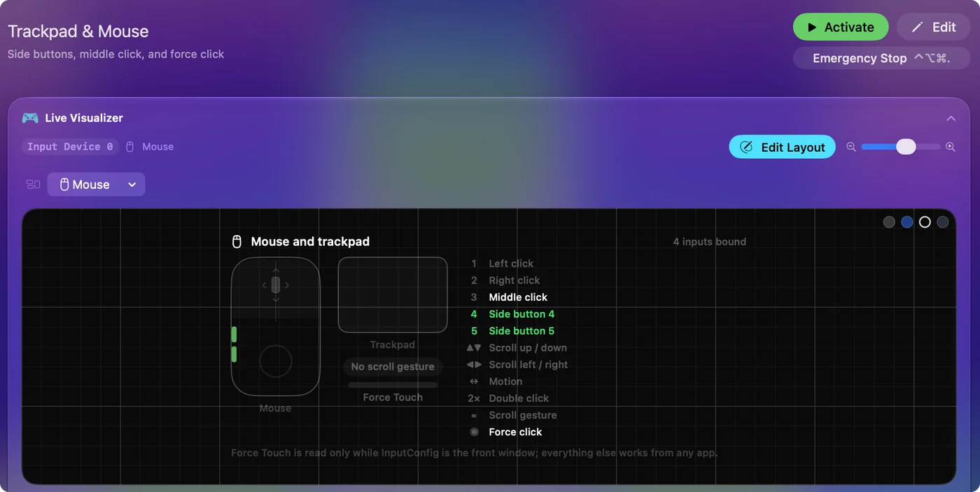Click mouse icon beside Input Device 0

coord(129,146)
